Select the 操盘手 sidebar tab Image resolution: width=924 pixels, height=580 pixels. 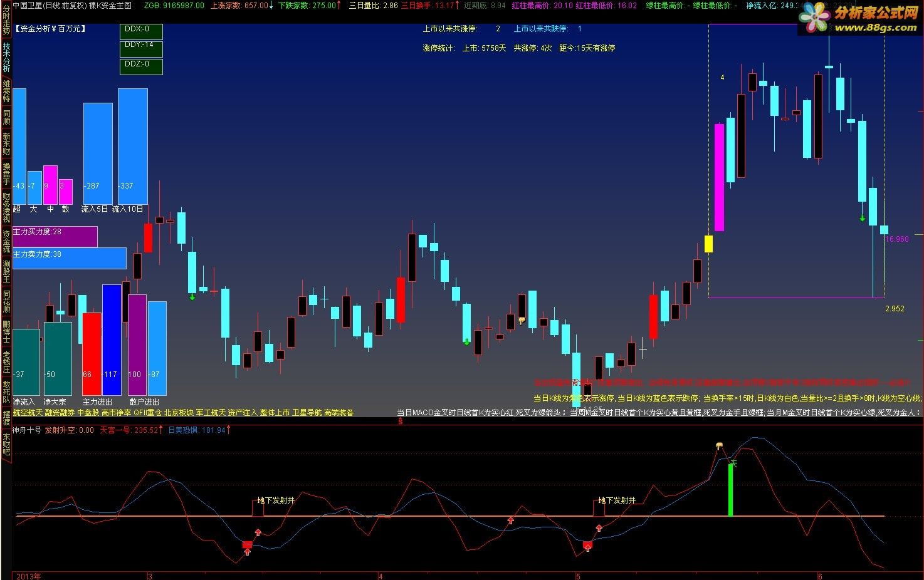point(6,174)
